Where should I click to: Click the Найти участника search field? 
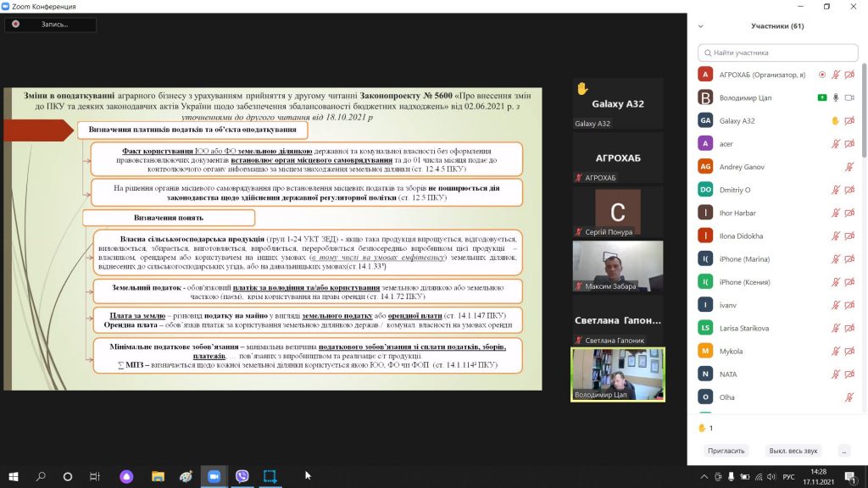[778, 53]
